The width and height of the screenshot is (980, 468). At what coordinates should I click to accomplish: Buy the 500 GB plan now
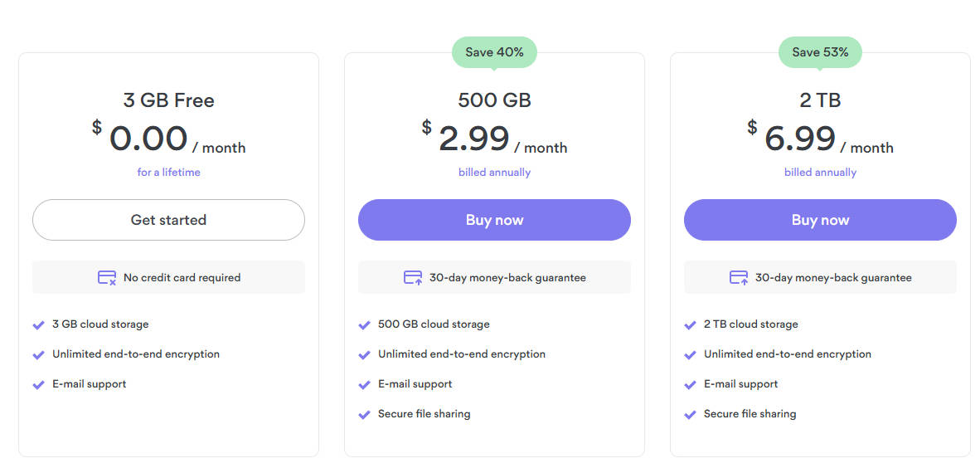tap(494, 220)
